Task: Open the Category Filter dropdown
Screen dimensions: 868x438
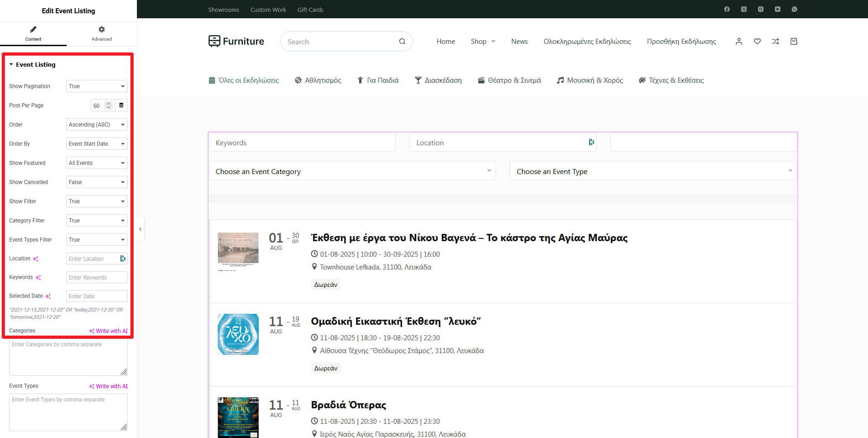Action: [97, 221]
